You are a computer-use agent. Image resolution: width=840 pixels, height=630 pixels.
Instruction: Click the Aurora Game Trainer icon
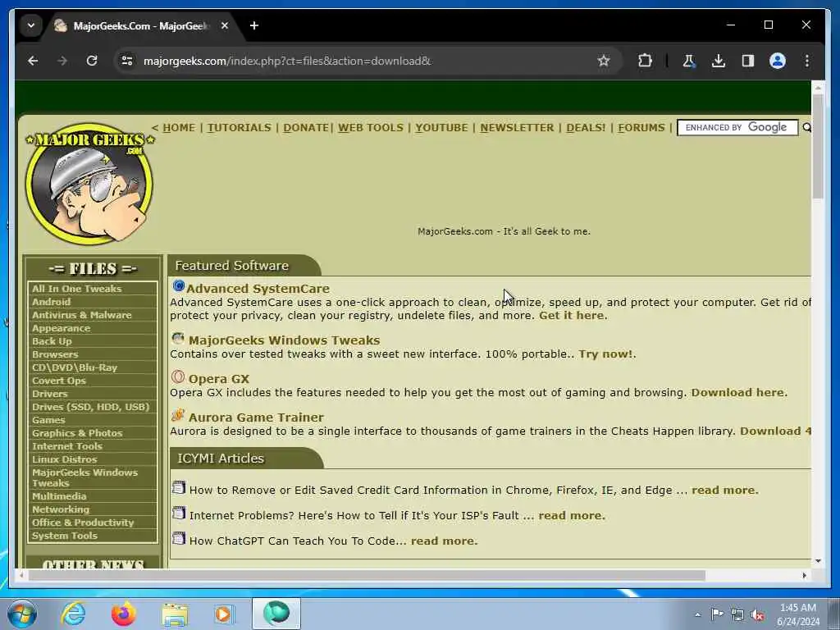(178, 415)
